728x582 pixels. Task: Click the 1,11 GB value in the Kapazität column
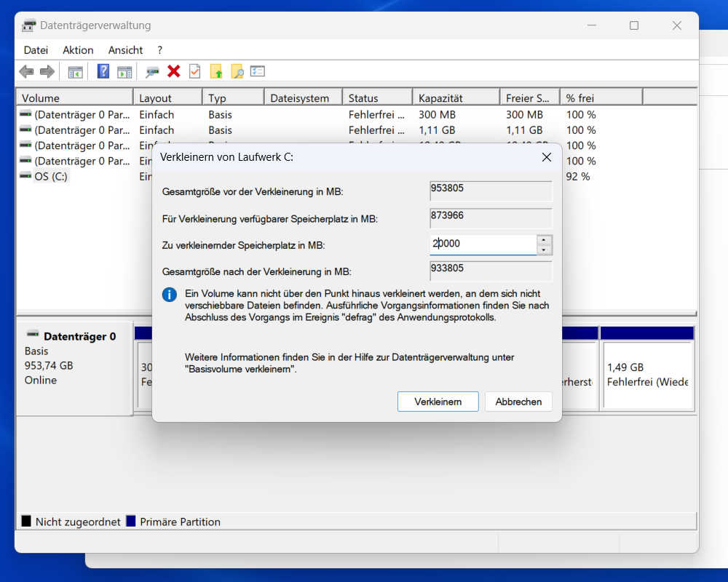437,130
